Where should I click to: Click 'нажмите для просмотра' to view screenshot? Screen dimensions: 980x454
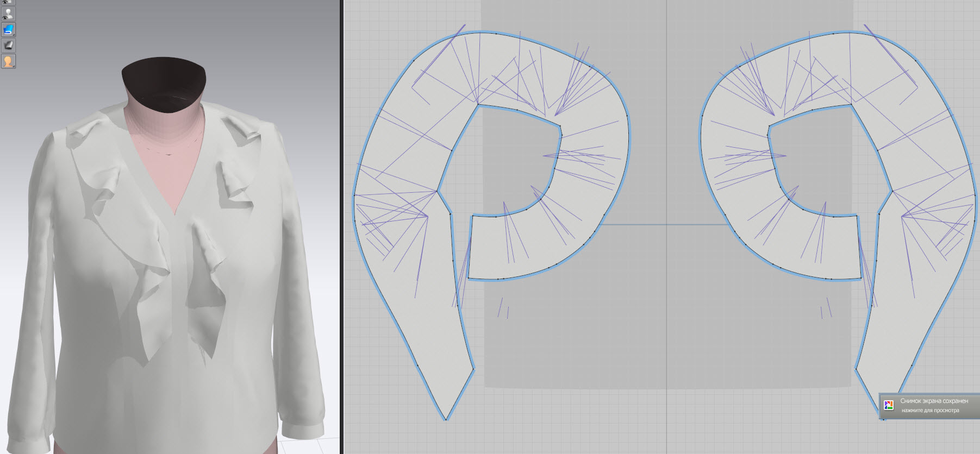coord(930,411)
